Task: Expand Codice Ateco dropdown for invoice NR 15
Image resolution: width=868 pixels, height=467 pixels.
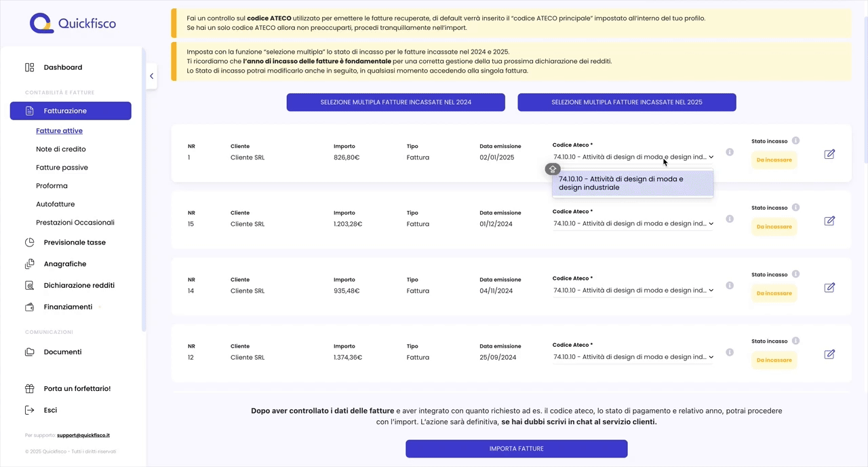Action: click(633, 223)
